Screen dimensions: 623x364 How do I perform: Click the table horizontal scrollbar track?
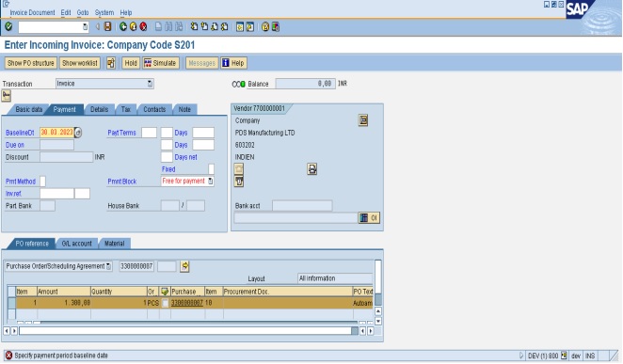[x=185, y=331]
